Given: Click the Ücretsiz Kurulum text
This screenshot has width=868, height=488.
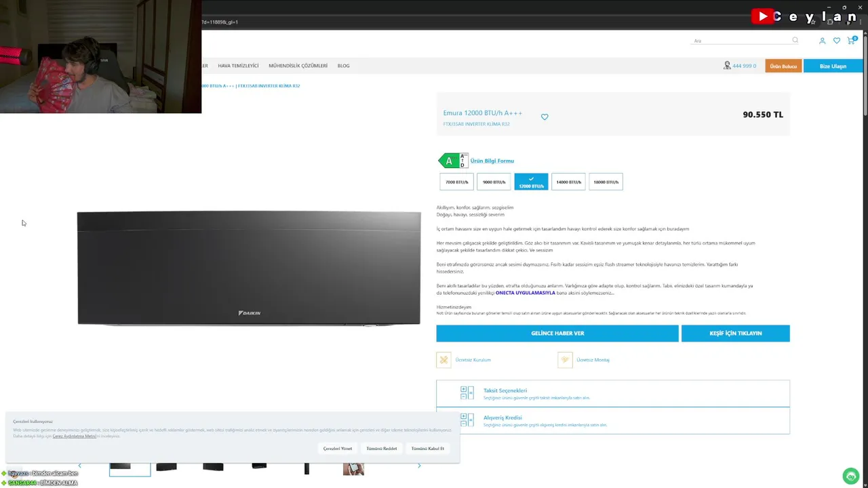Looking at the screenshot, I should click(473, 360).
